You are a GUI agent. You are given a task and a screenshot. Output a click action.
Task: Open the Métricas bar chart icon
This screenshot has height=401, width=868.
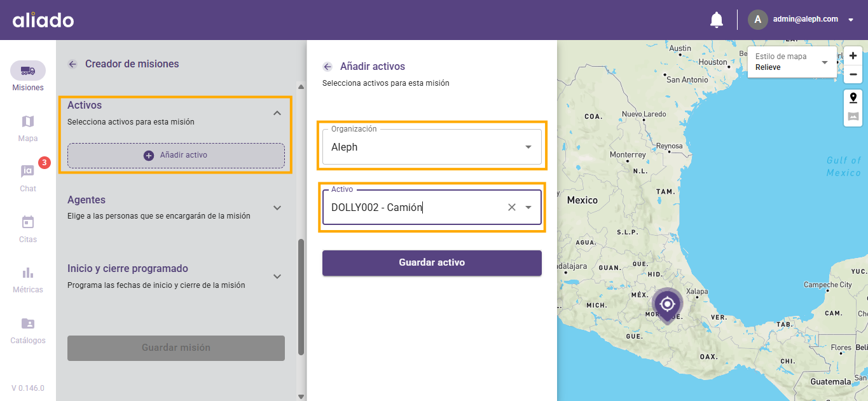[x=28, y=273]
